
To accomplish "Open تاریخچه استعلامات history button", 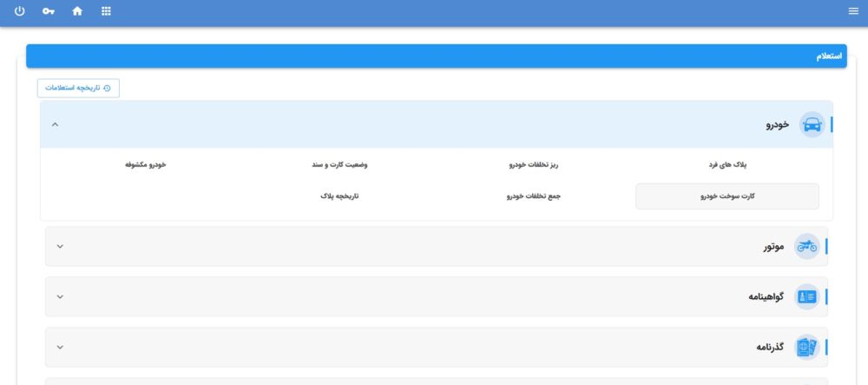I will 79,88.
